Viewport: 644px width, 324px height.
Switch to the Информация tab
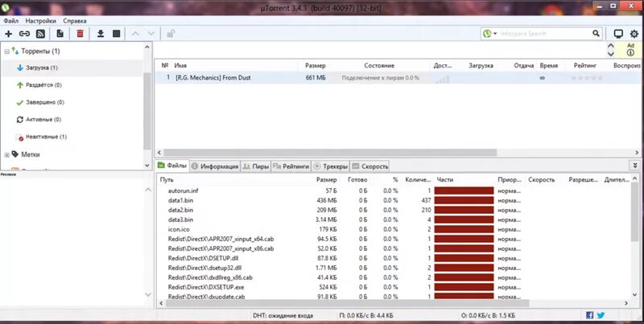(215, 166)
